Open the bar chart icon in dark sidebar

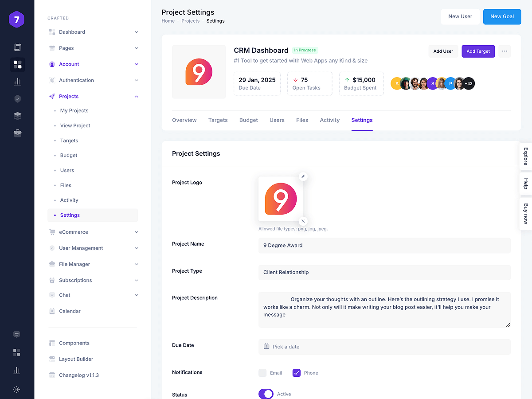[17, 82]
